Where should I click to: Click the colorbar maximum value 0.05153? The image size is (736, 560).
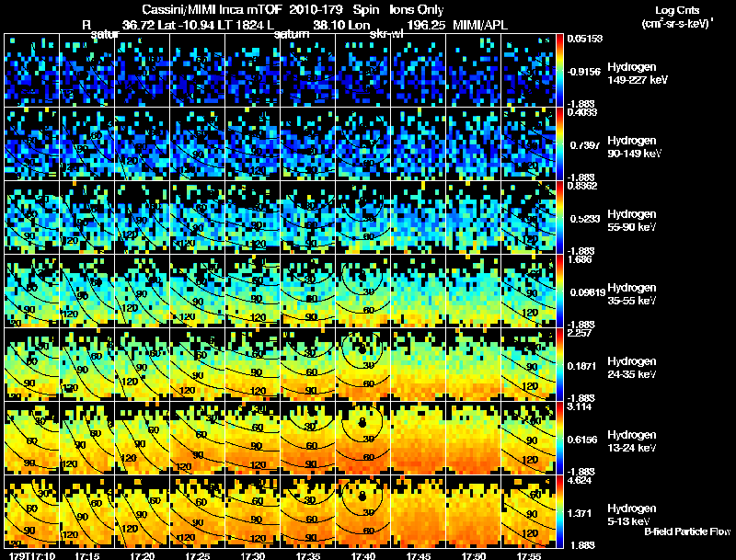[x=584, y=39]
